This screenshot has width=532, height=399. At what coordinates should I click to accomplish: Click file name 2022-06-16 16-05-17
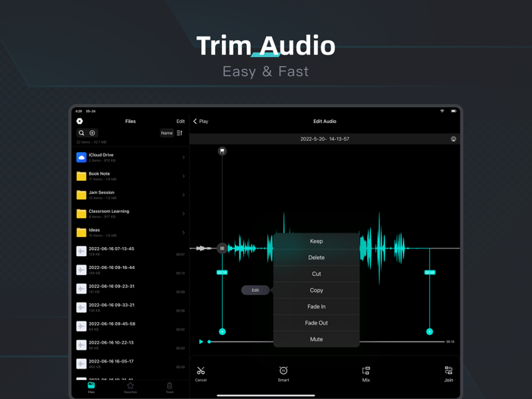(111, 361)
